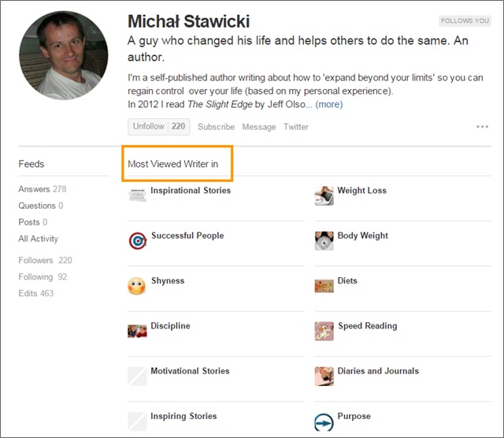Click the Feeds sidebar heading
Screen dimensions: 504x438
tap(31, 164)
